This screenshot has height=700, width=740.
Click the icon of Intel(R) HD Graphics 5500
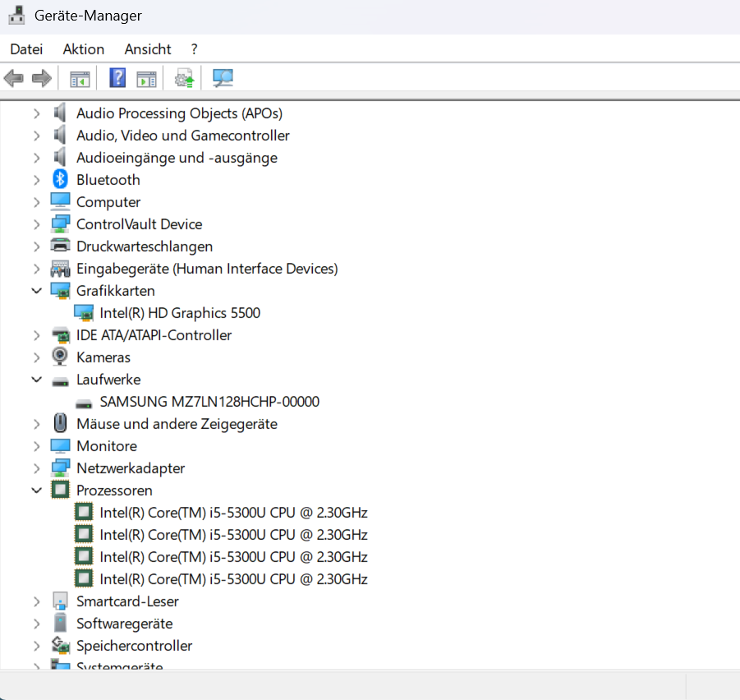coord(84,313)
